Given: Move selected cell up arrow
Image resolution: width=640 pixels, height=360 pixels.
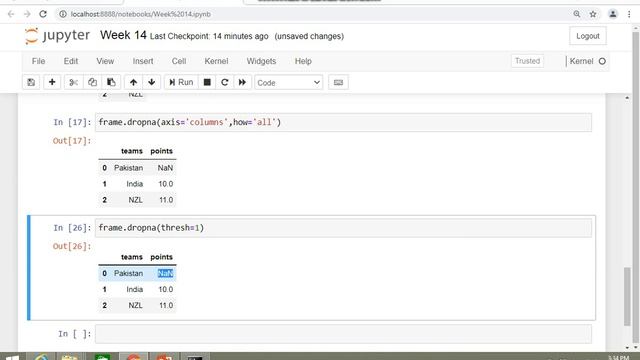Looking at the screenshot, I should (133, 82).
